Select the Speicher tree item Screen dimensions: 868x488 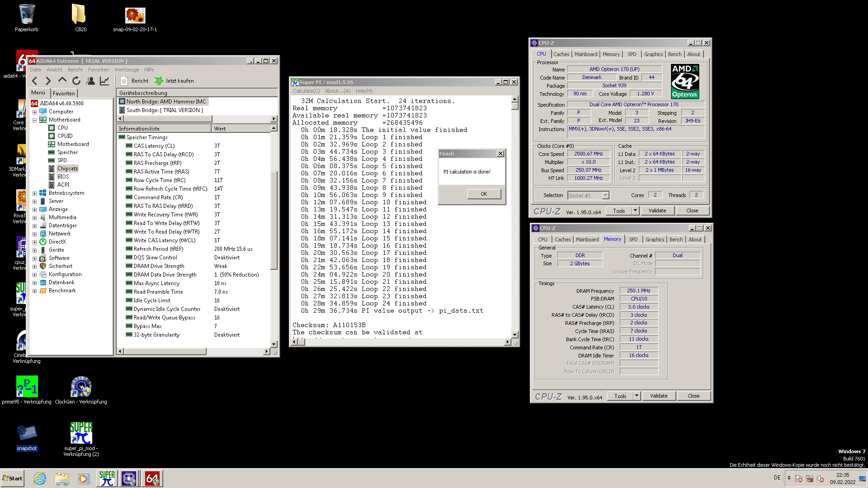[67, 152]
